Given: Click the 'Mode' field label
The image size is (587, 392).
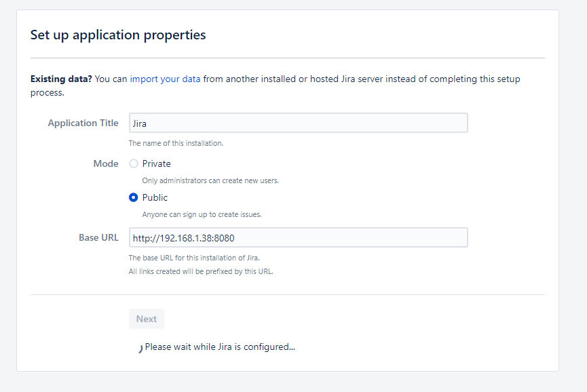Looking at the screenshot, I should coord(106,163).
